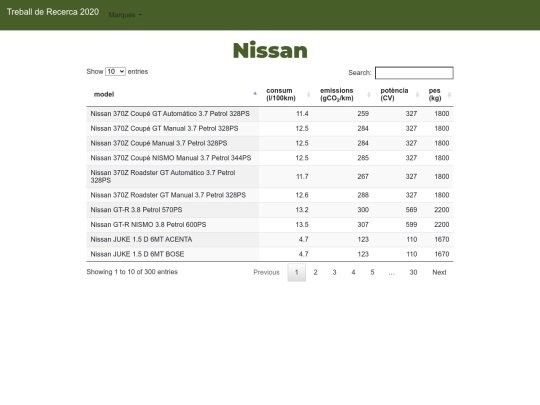This screenshot has width=540, height=405.
Task: Sort by the consum (l/100km) column
Action: (x=287, y=94)
